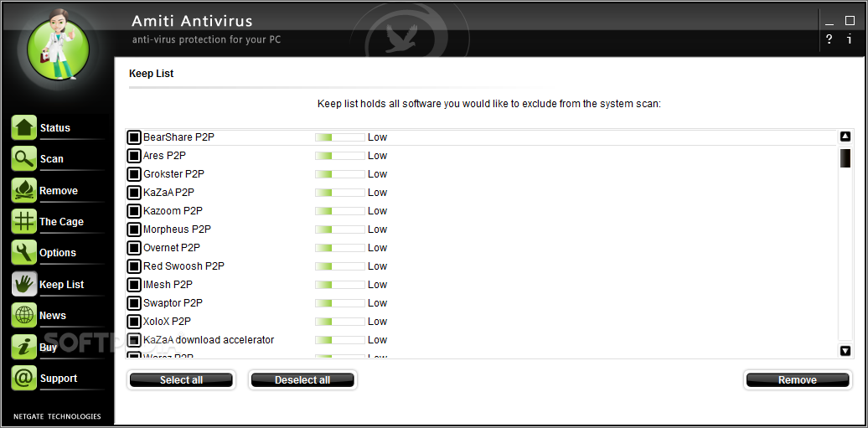Viewport: 868px width, 428px height.
Task: Switch to Scan section label
Action: pos(51,159)
